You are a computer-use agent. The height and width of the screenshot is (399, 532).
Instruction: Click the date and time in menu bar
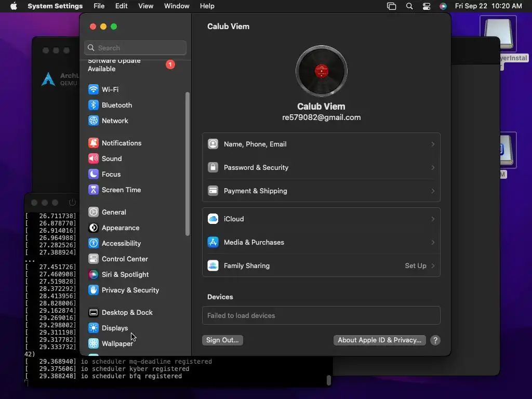488,6
